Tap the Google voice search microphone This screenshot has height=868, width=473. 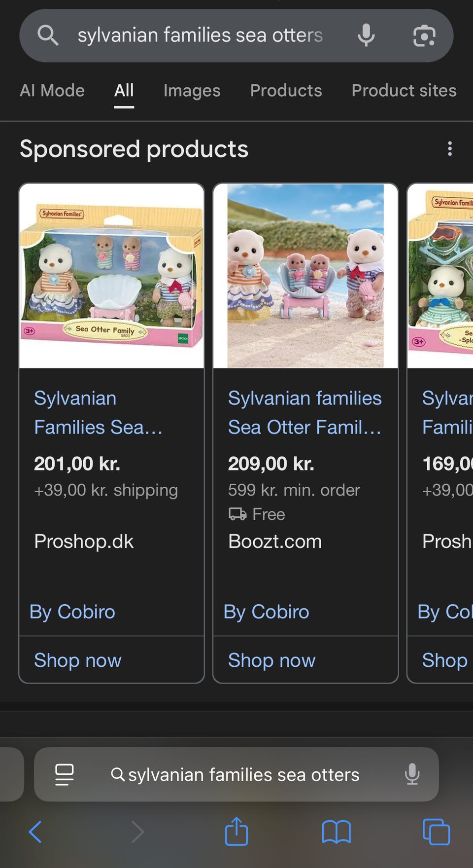(x=366, y=36)
